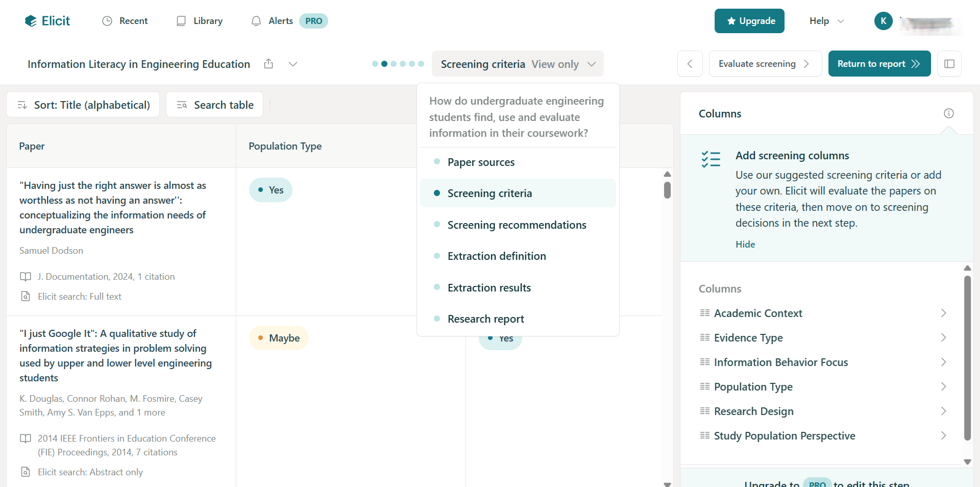Expand the Population Type column chevron

tap(943, 386)
